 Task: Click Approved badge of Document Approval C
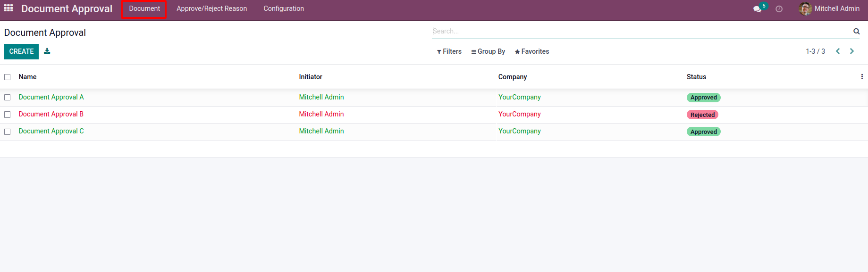703,132
